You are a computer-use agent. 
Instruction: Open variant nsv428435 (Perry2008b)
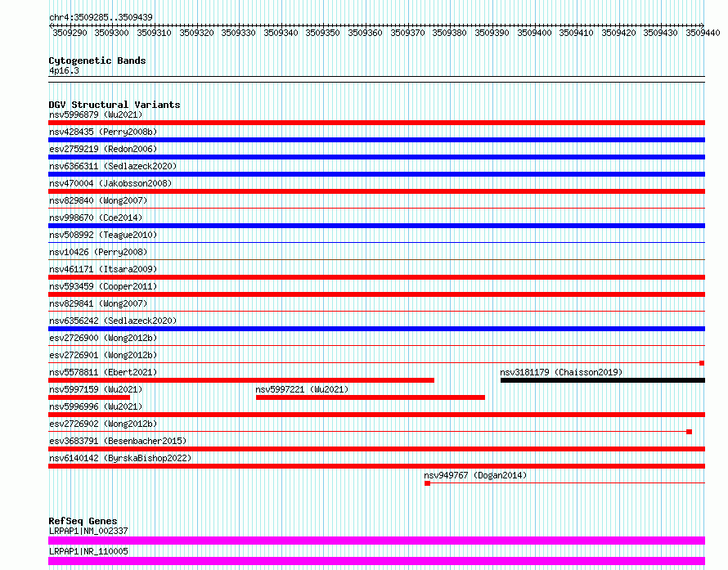(103, 132)
